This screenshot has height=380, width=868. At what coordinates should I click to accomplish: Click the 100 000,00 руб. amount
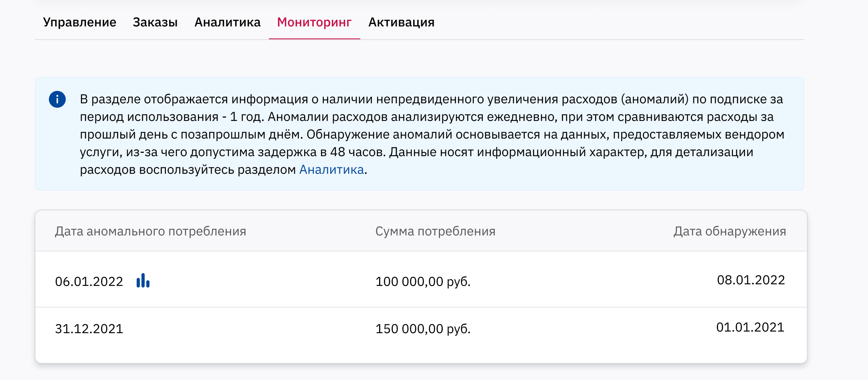423,281
